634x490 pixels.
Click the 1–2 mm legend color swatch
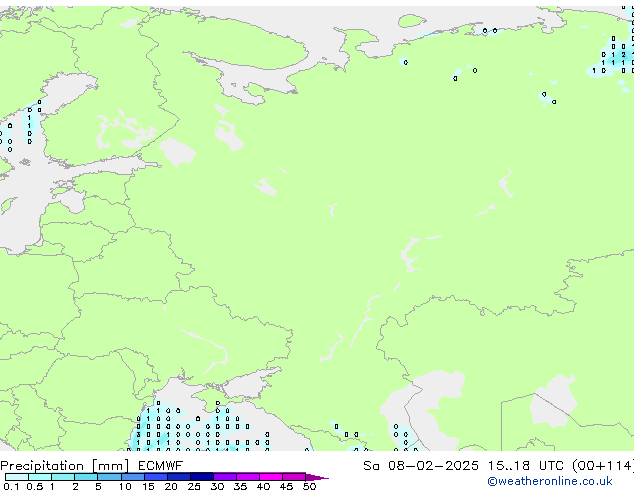tap(63, 477)
